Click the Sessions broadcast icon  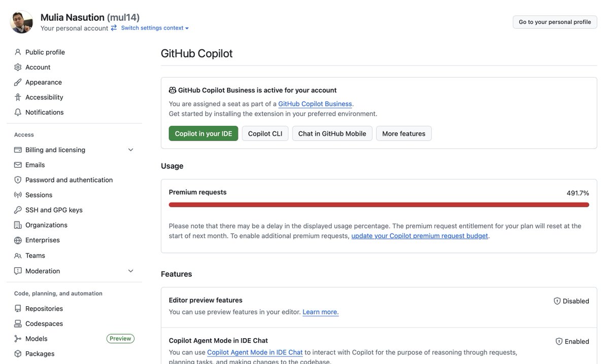[18, 195]
